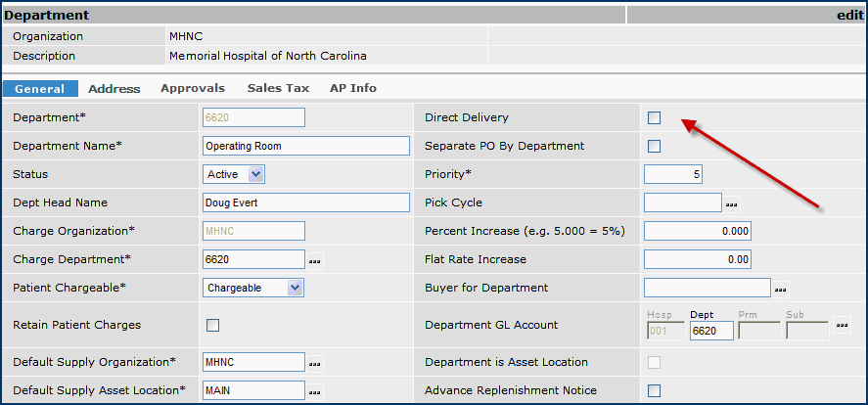Go to the Sales Tax tab
The width and height of the screenshot is (868, 405).
(278, 88)
